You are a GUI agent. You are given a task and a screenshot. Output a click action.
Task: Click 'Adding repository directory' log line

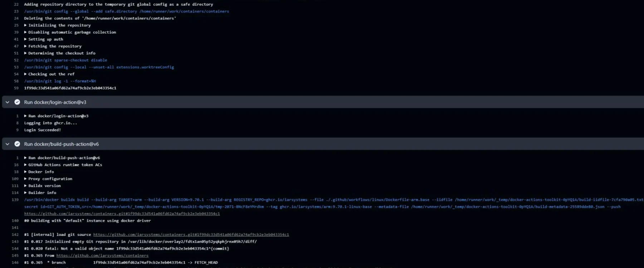[x=118, y=4]
